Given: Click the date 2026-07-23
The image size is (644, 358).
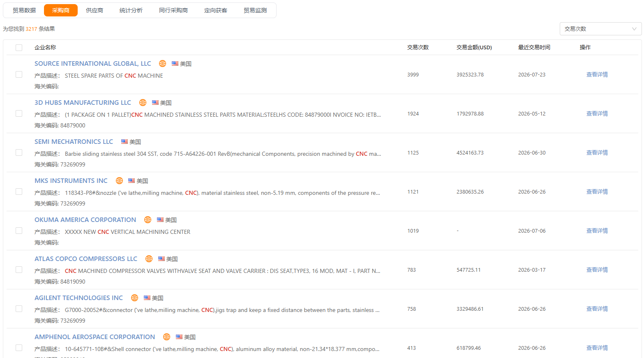Looking at the screenshot, I should 532,75.
